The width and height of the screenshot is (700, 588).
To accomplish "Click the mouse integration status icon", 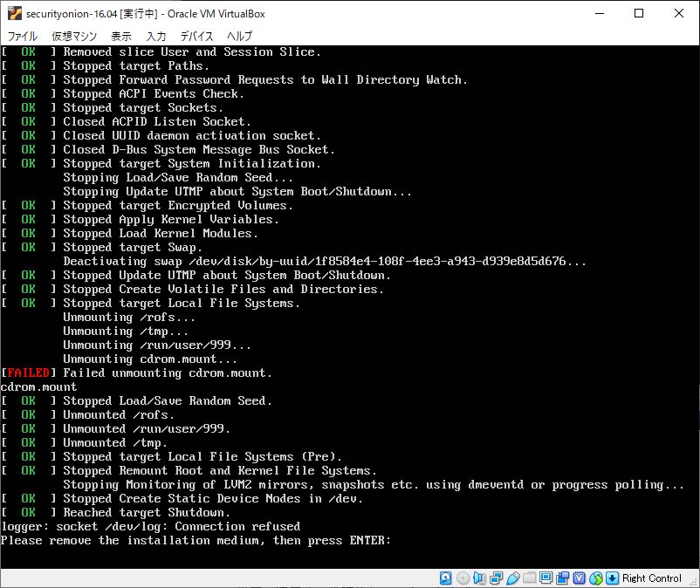I will 596,578.
